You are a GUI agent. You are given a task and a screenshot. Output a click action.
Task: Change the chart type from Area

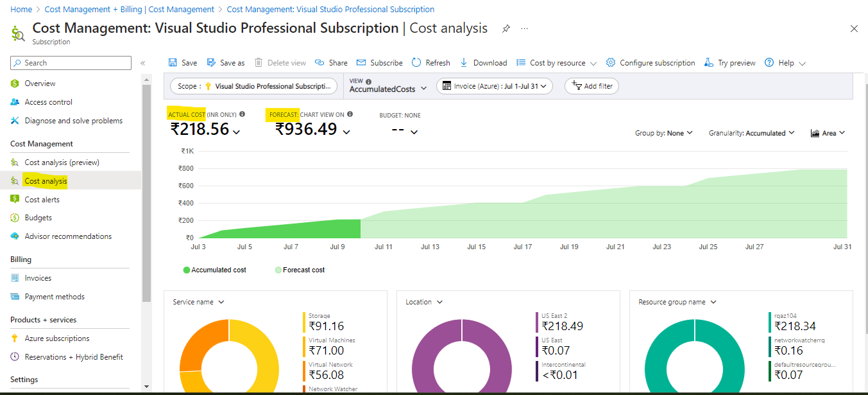point(828,132)
